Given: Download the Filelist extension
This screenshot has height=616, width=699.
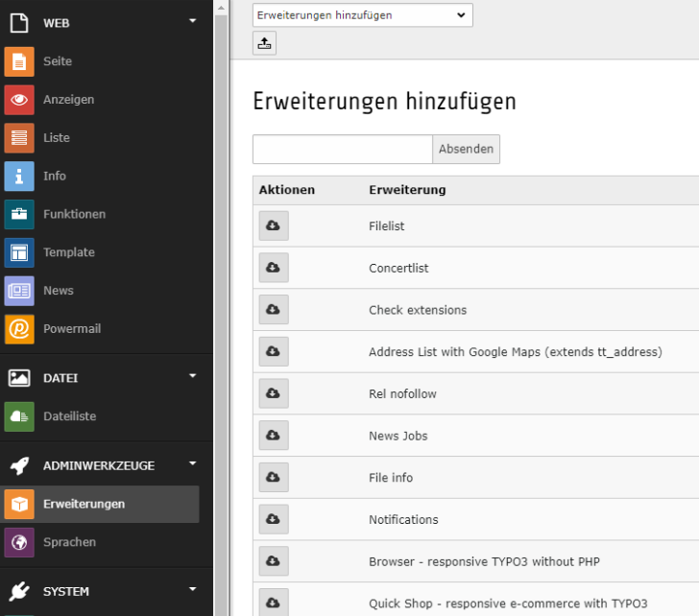Looking at the screenshot, I should point(274,225).
